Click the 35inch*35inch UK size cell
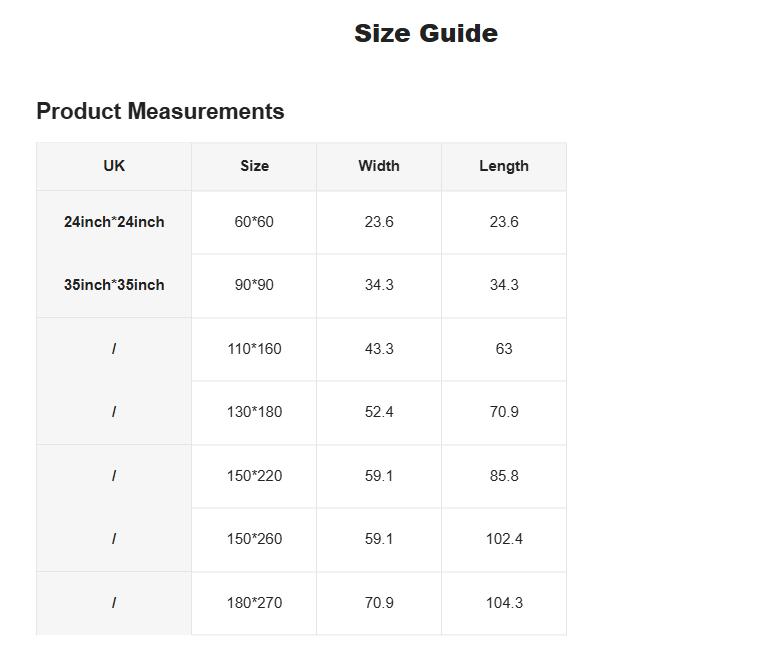The height and width of the screenshot is (652, 775). pos(114,285)
